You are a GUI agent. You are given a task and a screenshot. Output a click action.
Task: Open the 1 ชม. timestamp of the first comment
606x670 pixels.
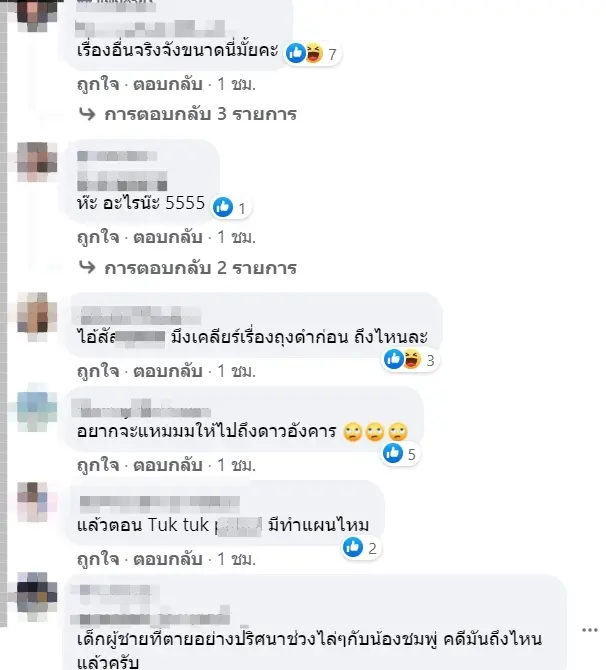pos(236,84)
